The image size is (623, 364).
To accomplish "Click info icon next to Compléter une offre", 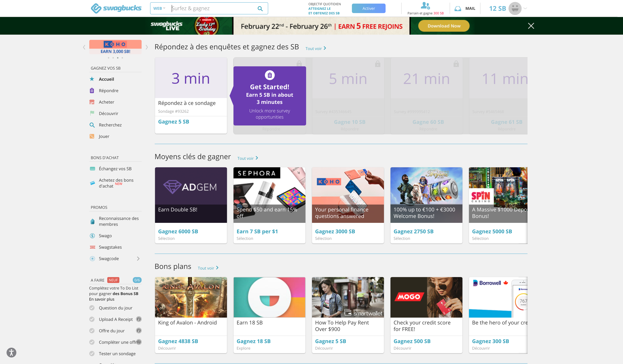I will click(139, 342).
